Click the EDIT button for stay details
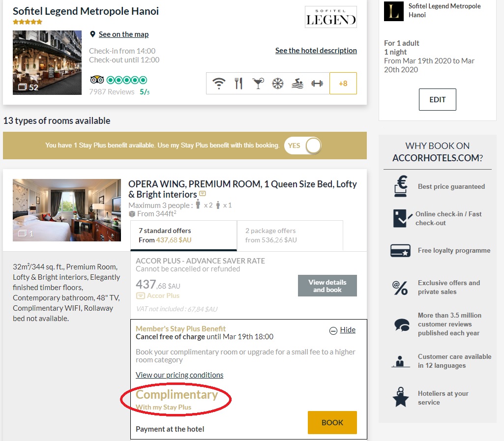The height and width of the screenshot is (441, 504). point(437,99)
